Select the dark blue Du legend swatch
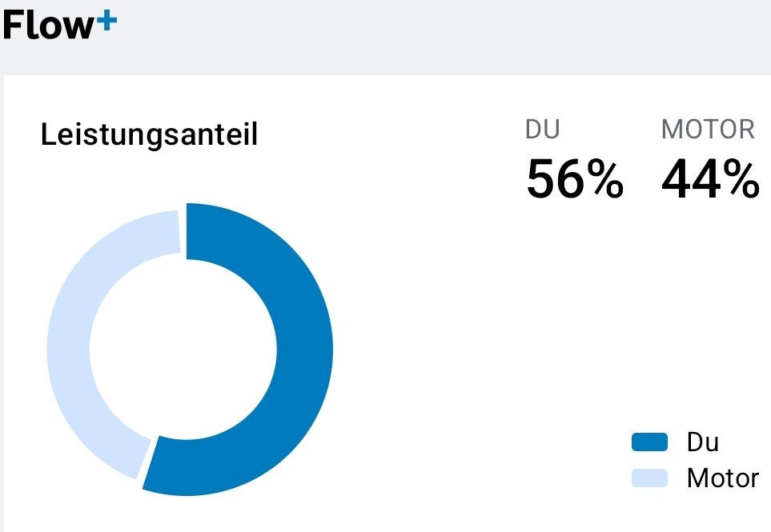 [x=649, y=442]
